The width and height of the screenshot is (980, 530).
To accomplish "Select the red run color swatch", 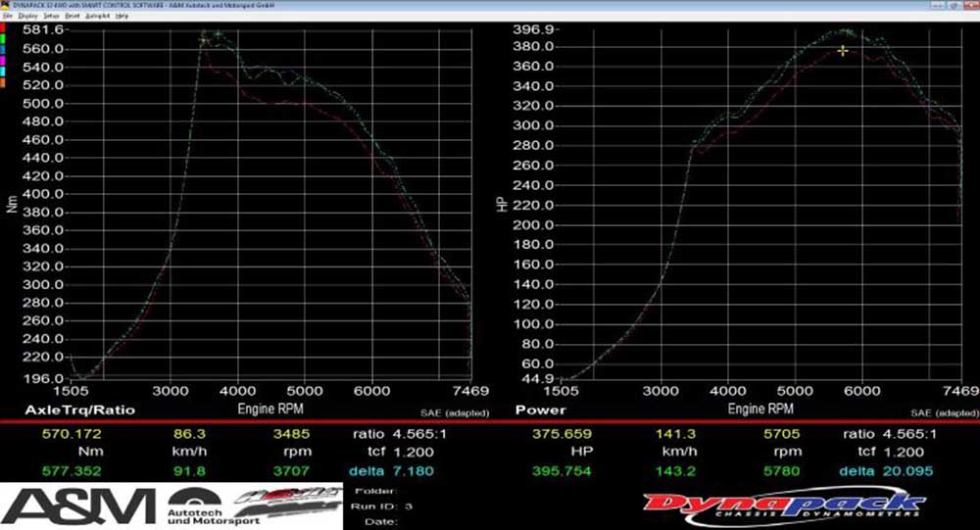I will 4,29.
